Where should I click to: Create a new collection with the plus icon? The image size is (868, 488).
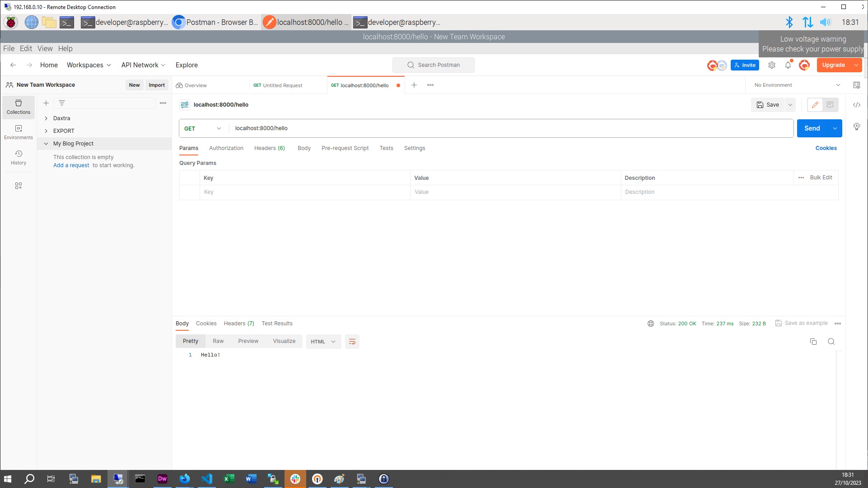(x=46, y=103)
